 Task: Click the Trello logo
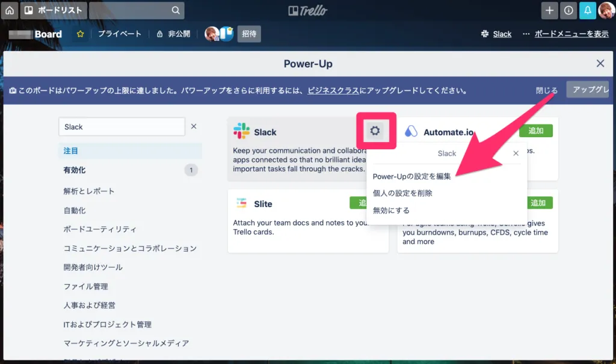(x=307, y=11)
